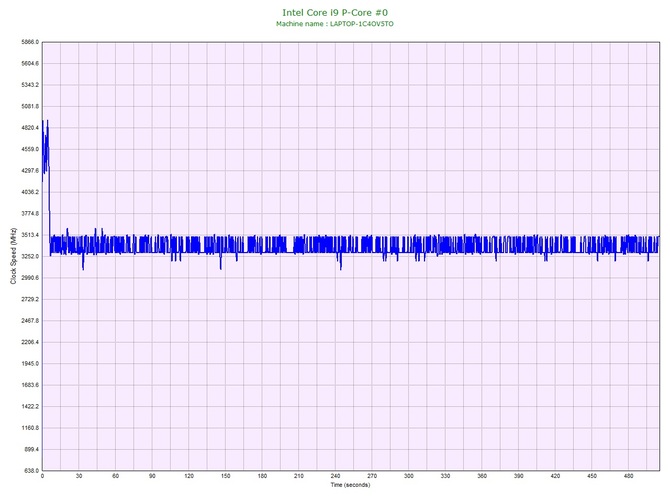Click the 420 seconds tick label
The image size is (670, 502).
point(555,476)
